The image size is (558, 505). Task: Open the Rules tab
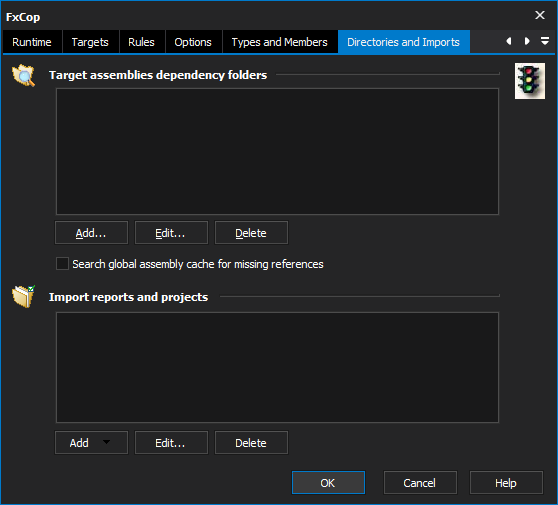(x=142, y=42)
